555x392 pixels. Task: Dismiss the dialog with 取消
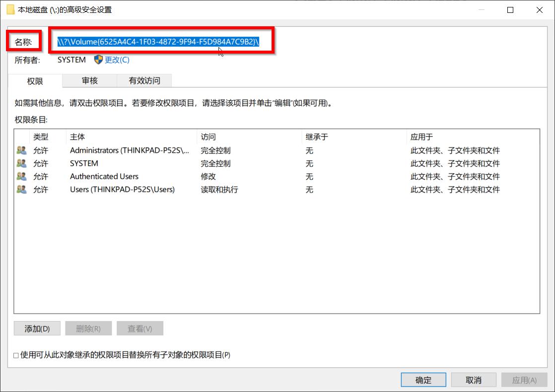(474, 380)
